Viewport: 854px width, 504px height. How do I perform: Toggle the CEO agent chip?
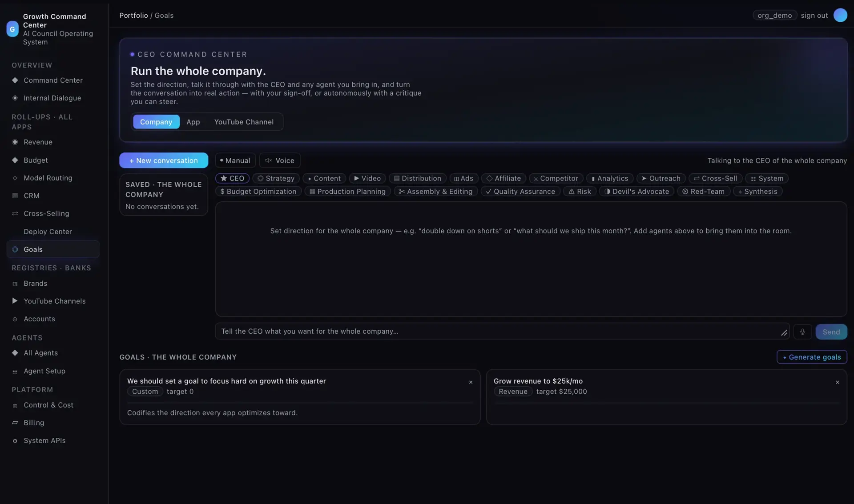tap(232, 178)
